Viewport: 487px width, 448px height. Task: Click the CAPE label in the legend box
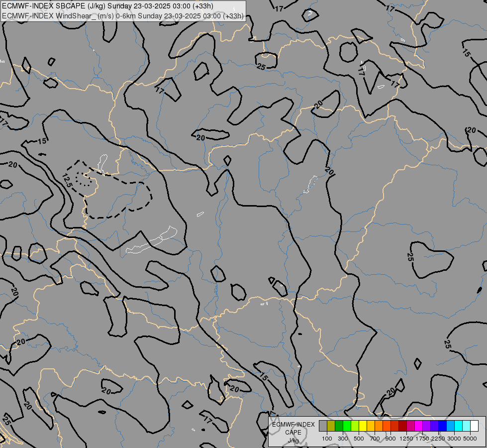pos(293,433)
